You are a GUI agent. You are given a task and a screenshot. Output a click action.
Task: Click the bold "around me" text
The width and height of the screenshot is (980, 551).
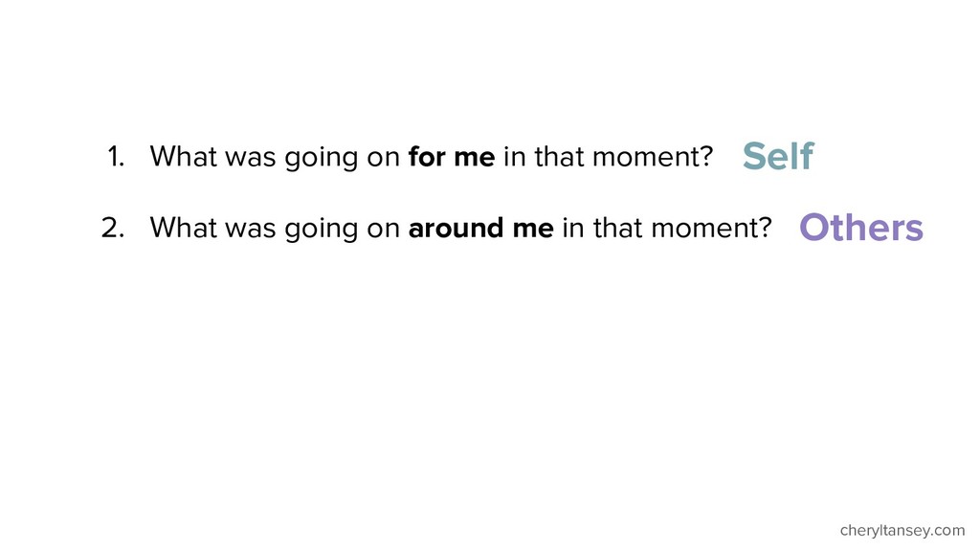pyautogui.click(x=480, y=228)
